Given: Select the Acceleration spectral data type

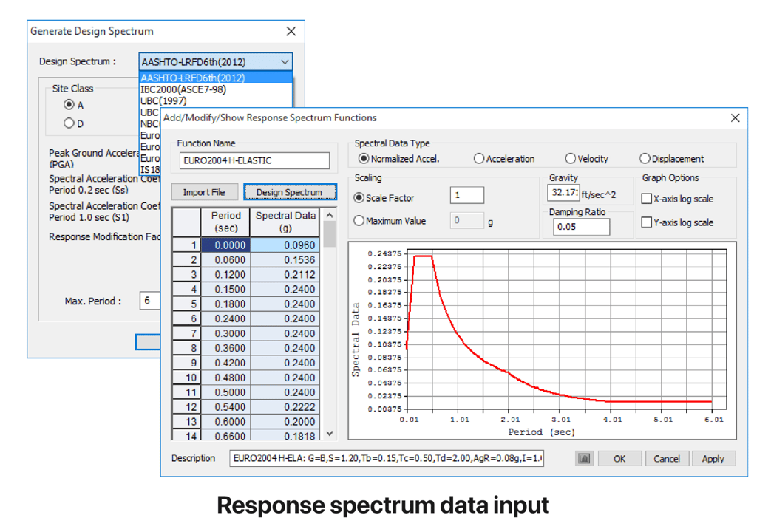Looking at the screenshot, I should tap(479, 159).
